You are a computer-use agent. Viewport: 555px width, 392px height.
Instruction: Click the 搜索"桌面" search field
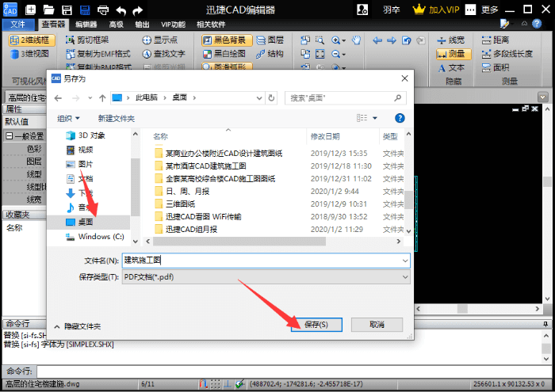(346, 98)
